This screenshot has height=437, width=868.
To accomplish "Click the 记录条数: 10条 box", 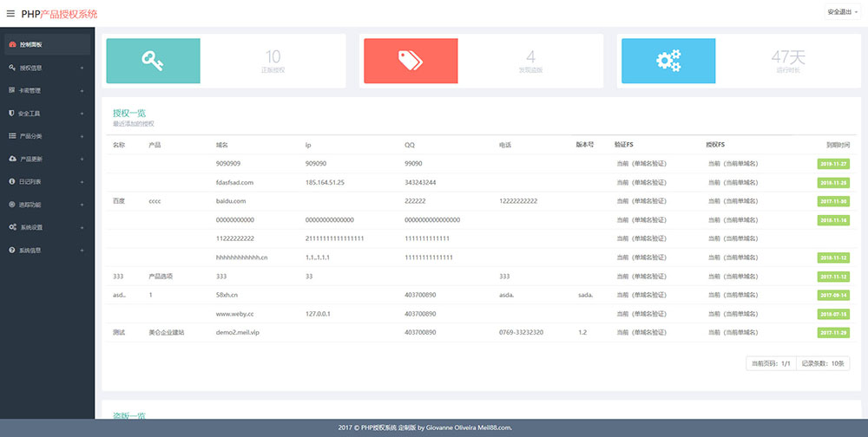I will click(823, 363).
